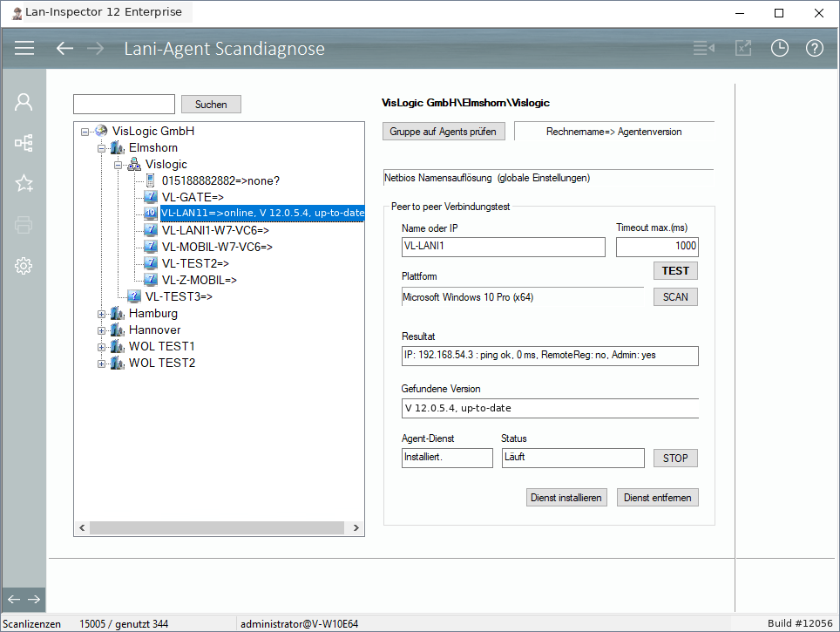Screen dimensions: 840x632
Task: Click the Status field showing Läuft
Action: 573,458
